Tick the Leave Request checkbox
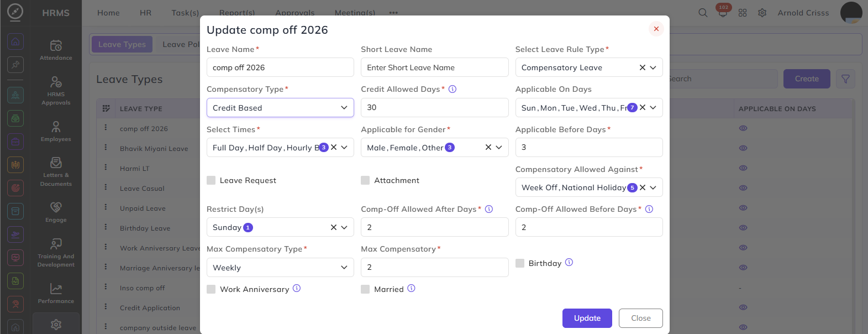The height and width of the screenshot is (334, 868). pos(211,180)
